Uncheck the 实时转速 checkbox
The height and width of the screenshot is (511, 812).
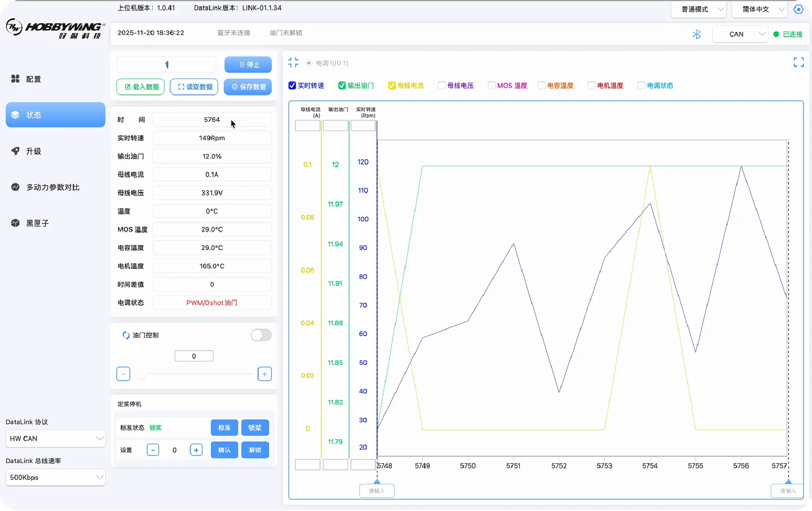pyautogui.click(x=292, y=86)
